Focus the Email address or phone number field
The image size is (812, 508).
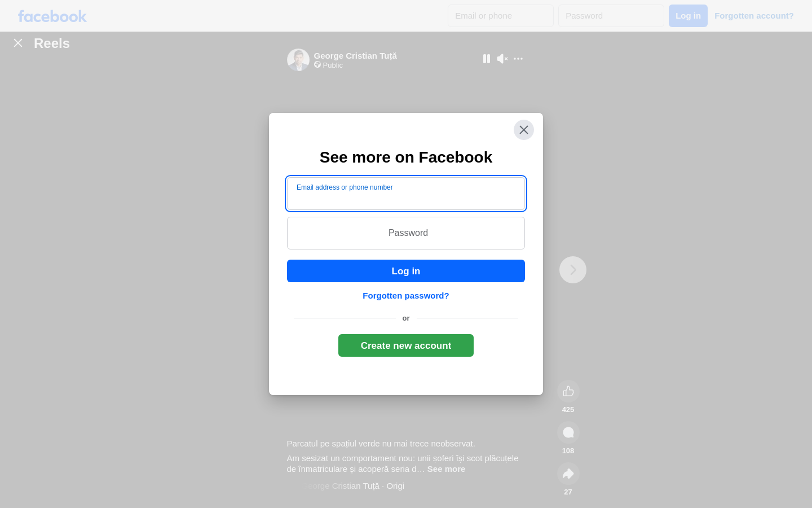[x=406, y=194]
